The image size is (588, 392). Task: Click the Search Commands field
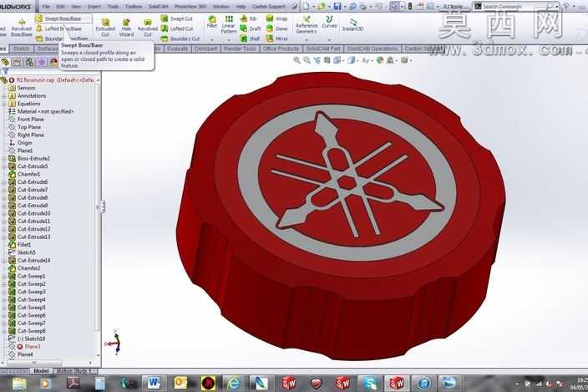pyautogui.click(x=518, y=7)
